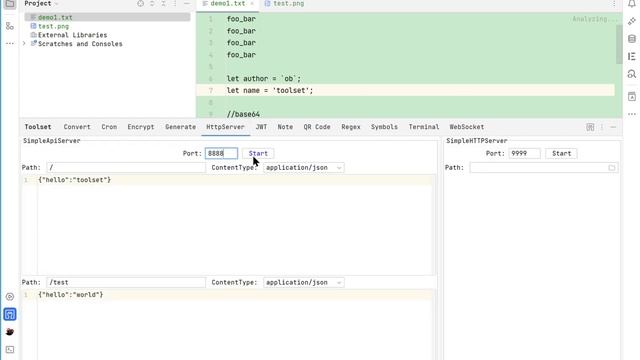This screenshot has height=360, width=640.
Task: Click SimpleHTTPServer Port field 9999
Action: tap(524, 153)
